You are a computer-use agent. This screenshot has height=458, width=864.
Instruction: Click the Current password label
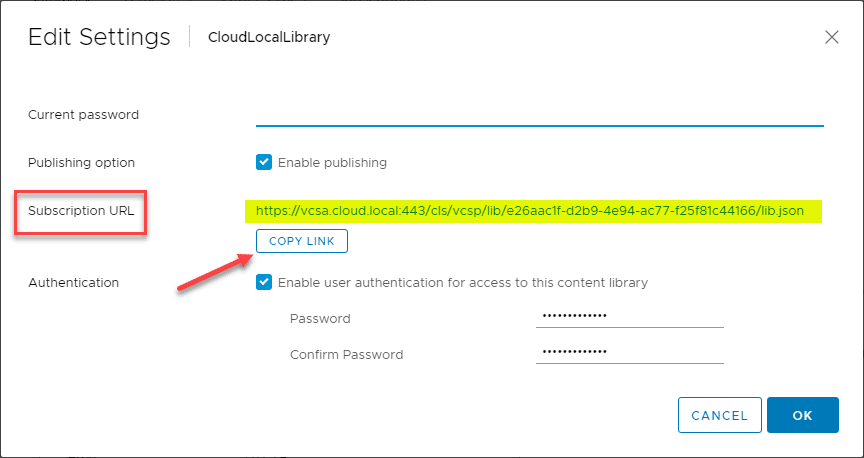coord(83,114)
